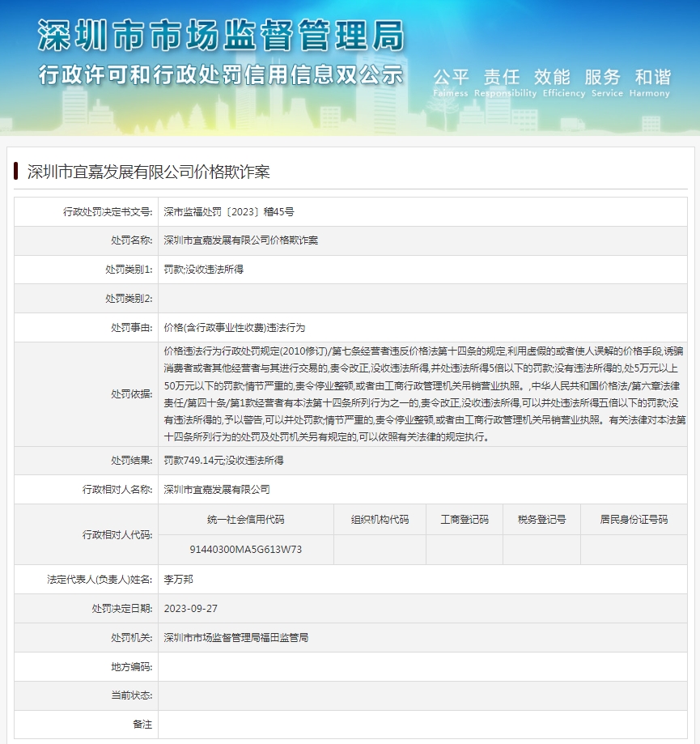
Task: Click the 处罚事由 row label
Action: point(132,327)
